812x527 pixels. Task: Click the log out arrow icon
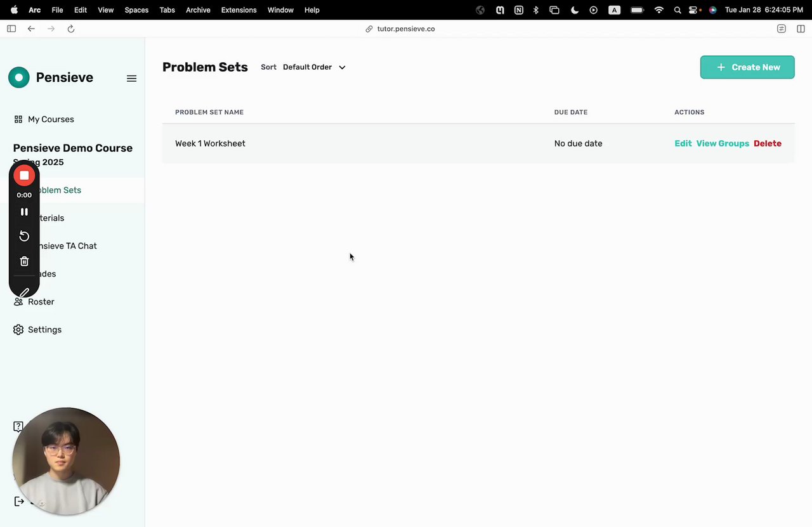[x=19, y=502]
